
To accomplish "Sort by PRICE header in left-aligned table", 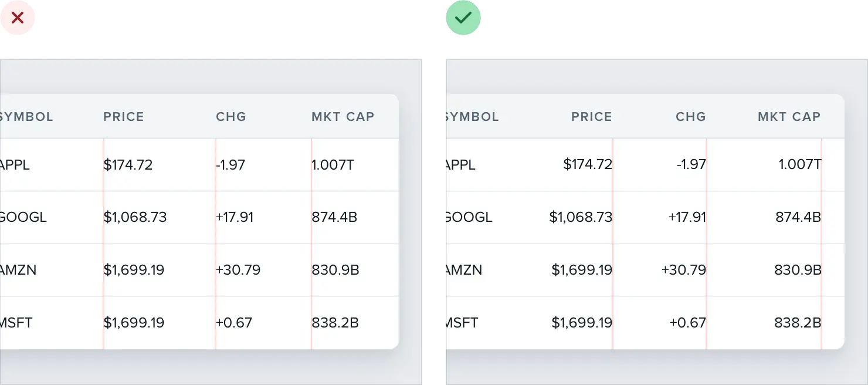I will tap(124, 117).
